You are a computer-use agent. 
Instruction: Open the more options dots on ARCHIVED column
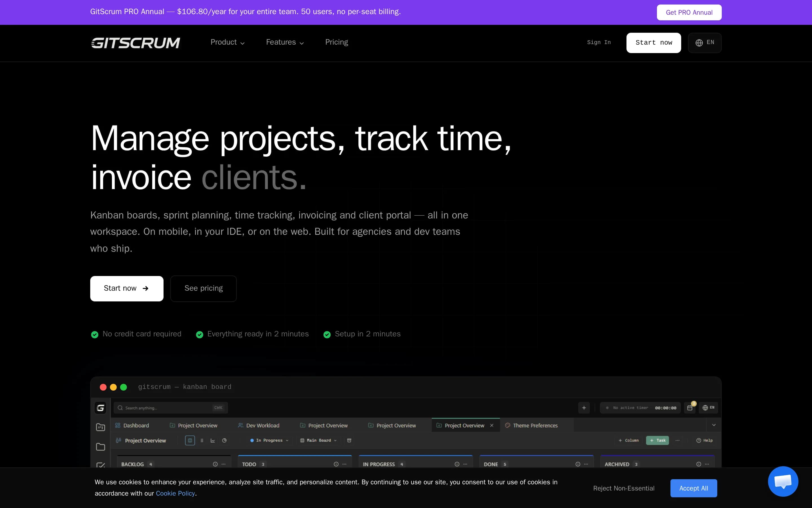pyautogui.click(x=707, y=464)
